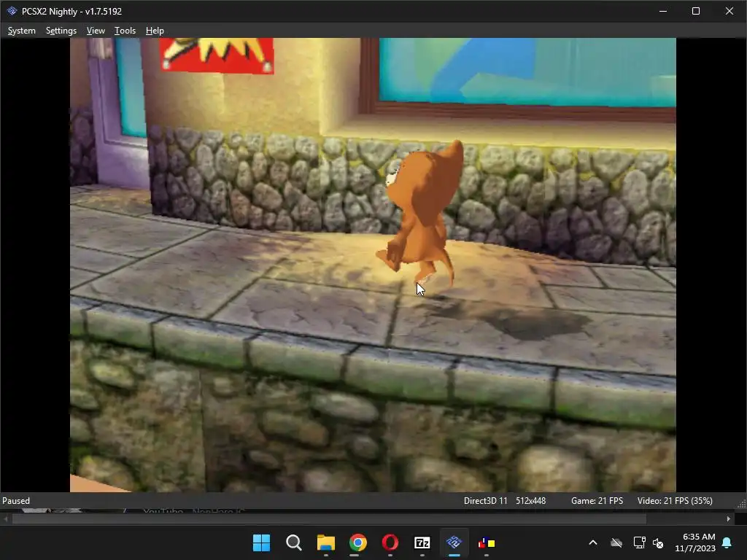The image size is (747, 560).
Task: Open the Tools menu
Action: coord(125,31)
